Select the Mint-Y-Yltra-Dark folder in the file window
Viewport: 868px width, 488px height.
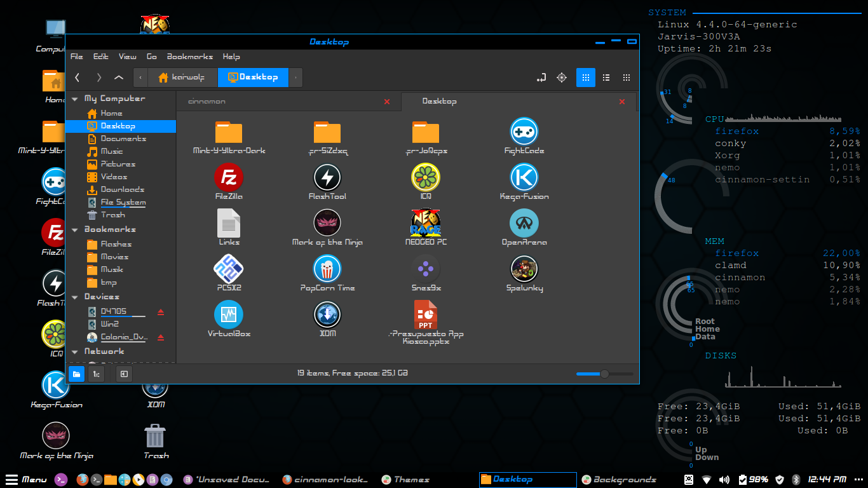[x=229, y=132]
